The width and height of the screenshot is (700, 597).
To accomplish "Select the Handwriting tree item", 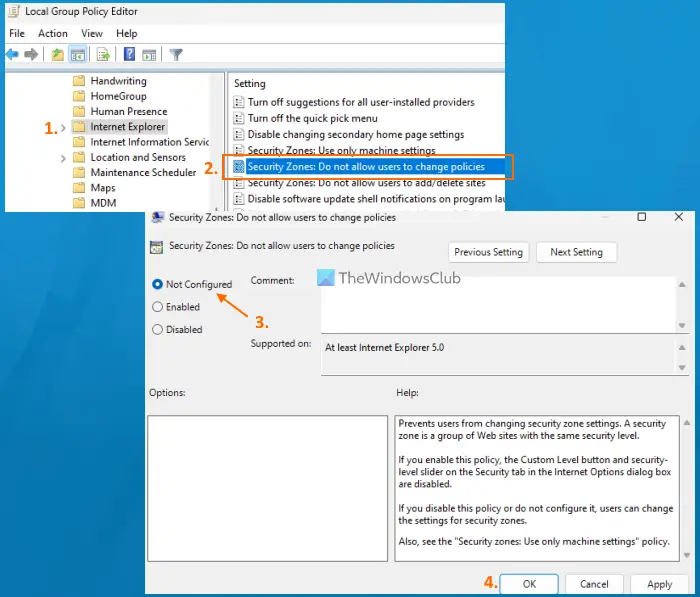I will point(118,81).
